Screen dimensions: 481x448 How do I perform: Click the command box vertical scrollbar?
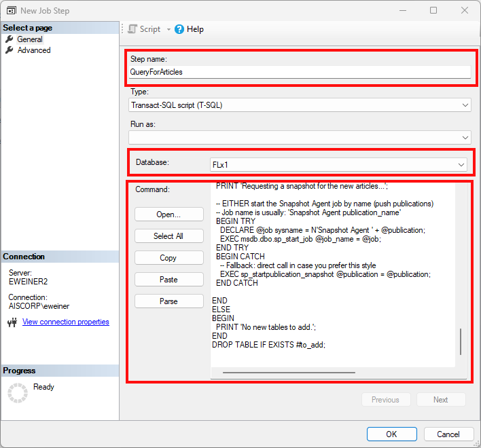461,341
